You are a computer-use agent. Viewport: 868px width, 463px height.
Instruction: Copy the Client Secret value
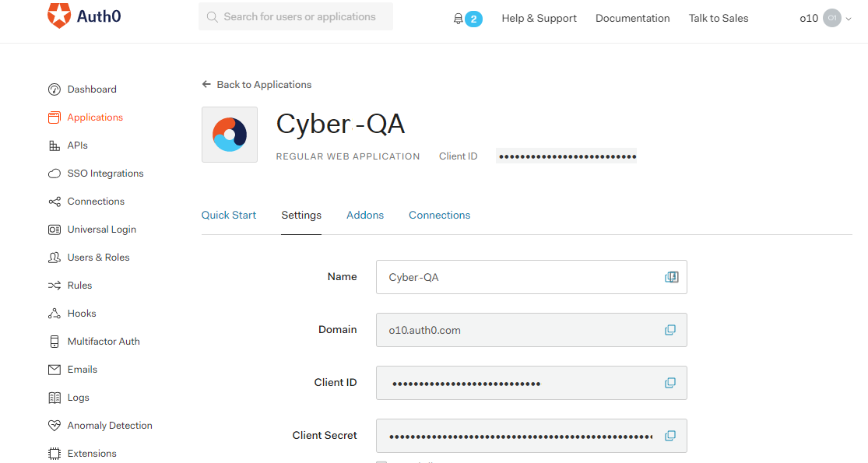pos(670,436)
